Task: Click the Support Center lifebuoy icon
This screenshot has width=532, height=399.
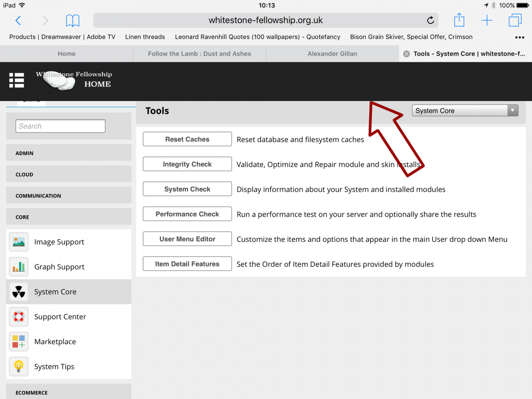Action: (x=19, y=317)
